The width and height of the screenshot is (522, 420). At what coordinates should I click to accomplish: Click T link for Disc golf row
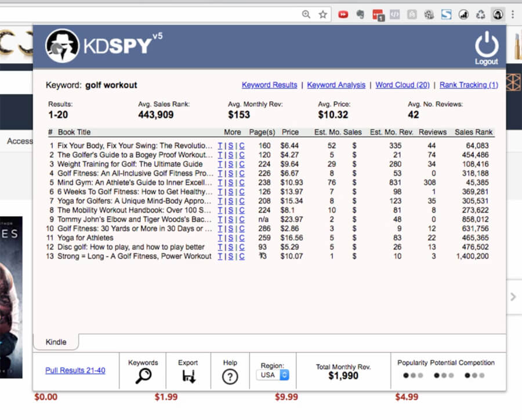click(x=220, y=247)
